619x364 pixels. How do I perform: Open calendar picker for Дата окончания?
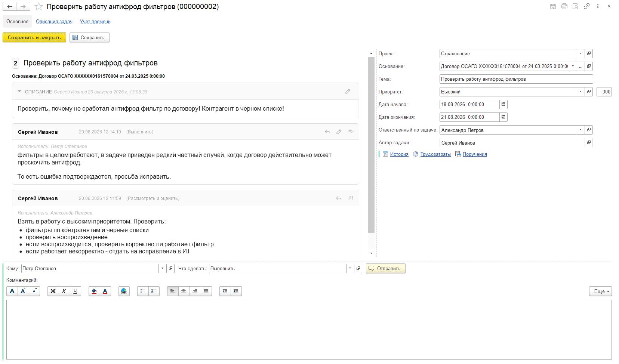click(x=503, y=117)
